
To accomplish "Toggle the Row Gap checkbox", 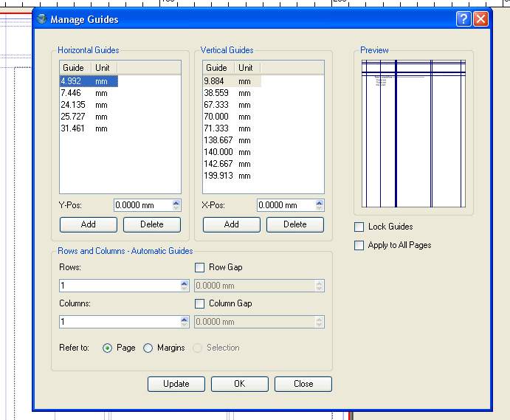I will click(x=199, y=267).
